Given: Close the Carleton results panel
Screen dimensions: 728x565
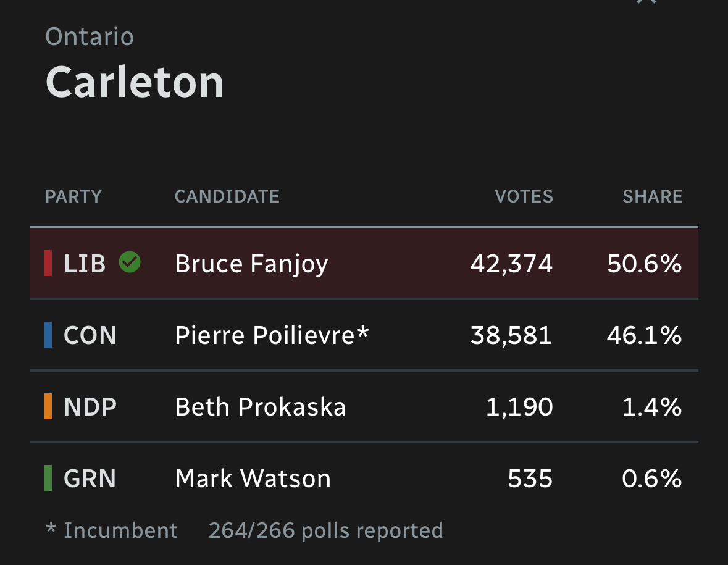Looking at the screenshot, I should pyautogui.click(x=646, y=2).
